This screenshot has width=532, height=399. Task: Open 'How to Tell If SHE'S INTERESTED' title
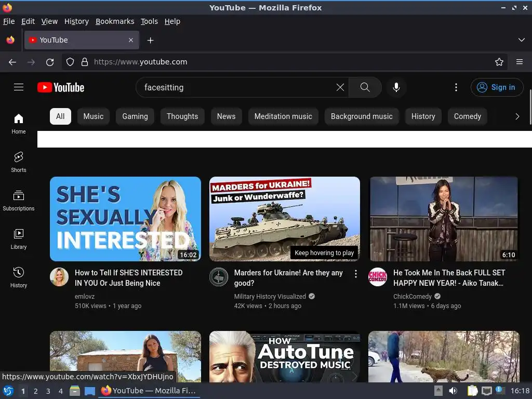pyautogui.click(x=129, y=278)
